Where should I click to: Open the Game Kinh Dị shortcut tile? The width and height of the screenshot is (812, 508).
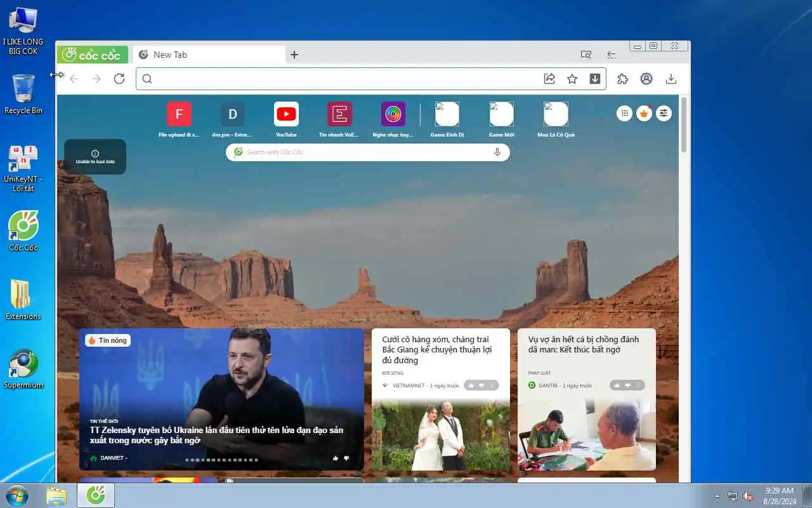pyautogui.click(x=447, y=119)
